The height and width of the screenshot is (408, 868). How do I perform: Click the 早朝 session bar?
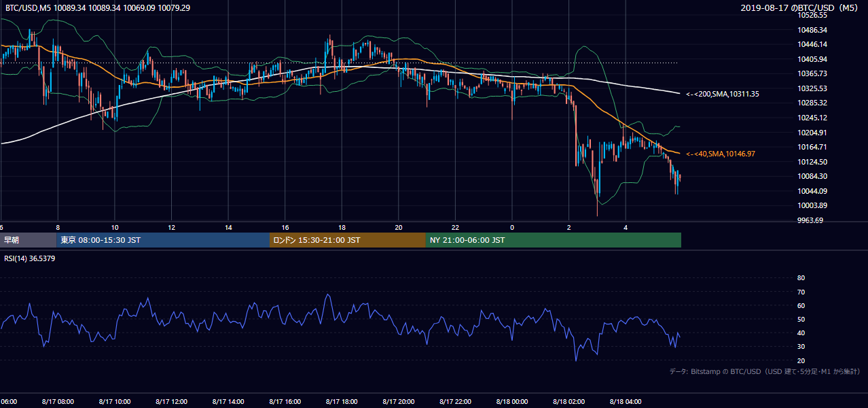tap(28, 240)
